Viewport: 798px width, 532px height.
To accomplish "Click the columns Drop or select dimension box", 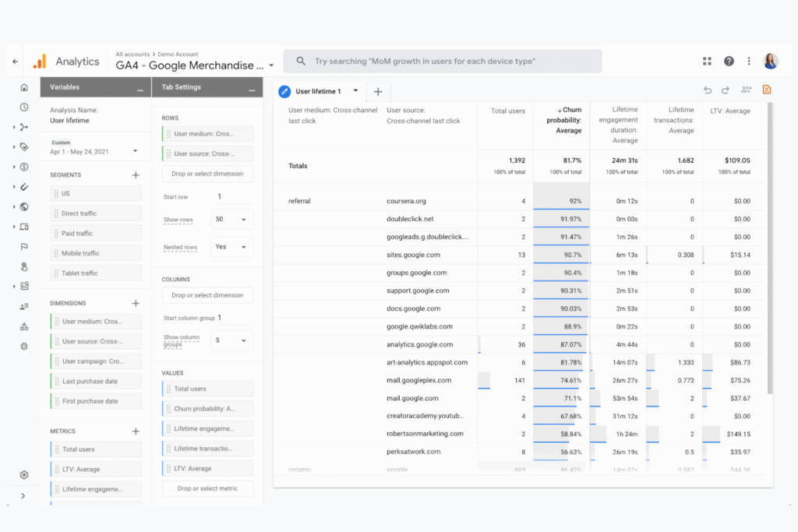I will tap(207, 295).
